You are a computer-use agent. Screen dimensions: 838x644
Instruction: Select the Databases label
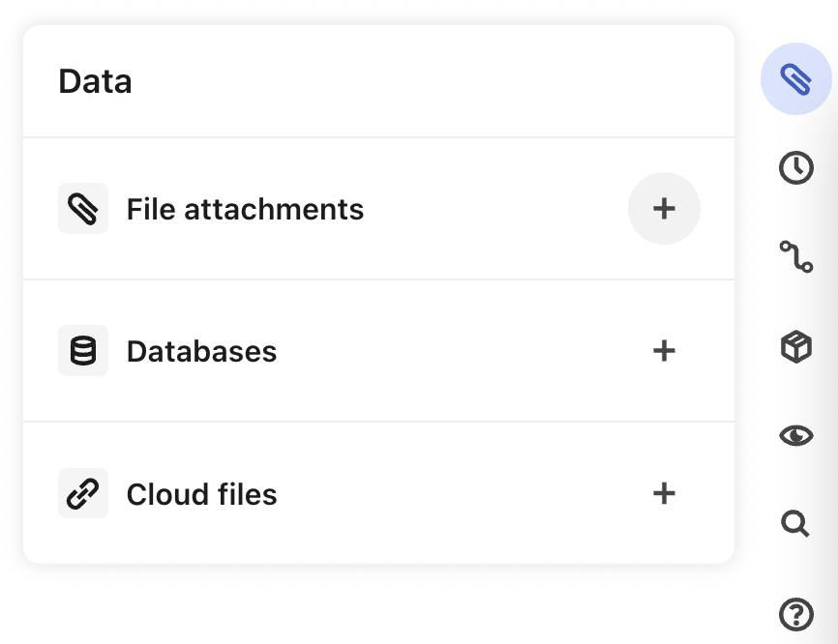point(201,351)
